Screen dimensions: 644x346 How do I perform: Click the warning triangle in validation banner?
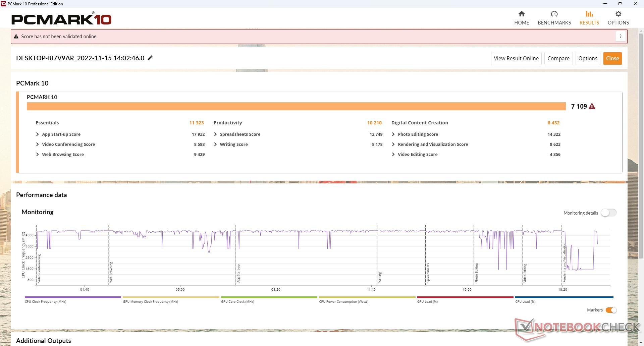coord(16,37)
